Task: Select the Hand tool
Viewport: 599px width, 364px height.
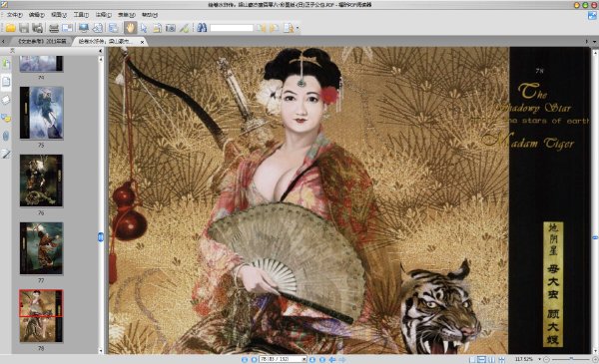Action: coord(130,28)
